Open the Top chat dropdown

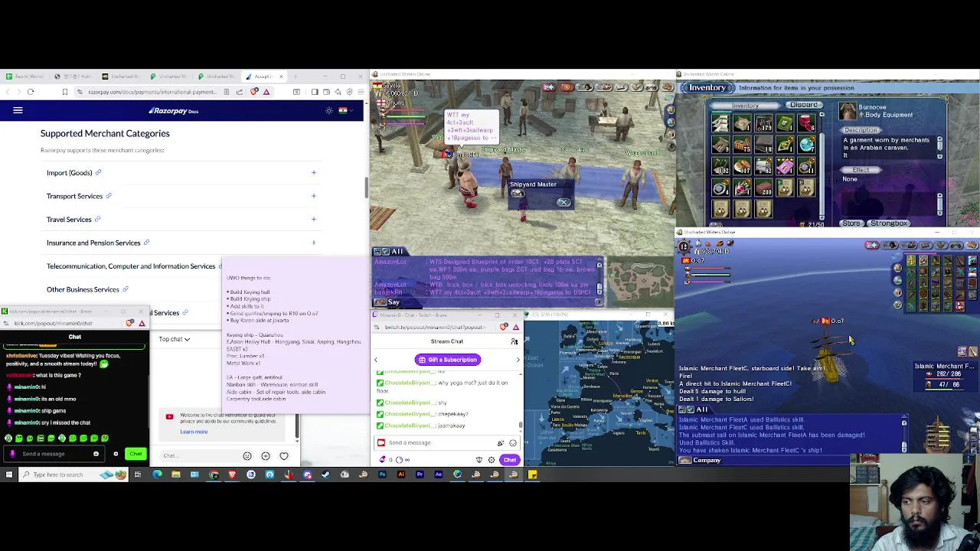point(175,339)
